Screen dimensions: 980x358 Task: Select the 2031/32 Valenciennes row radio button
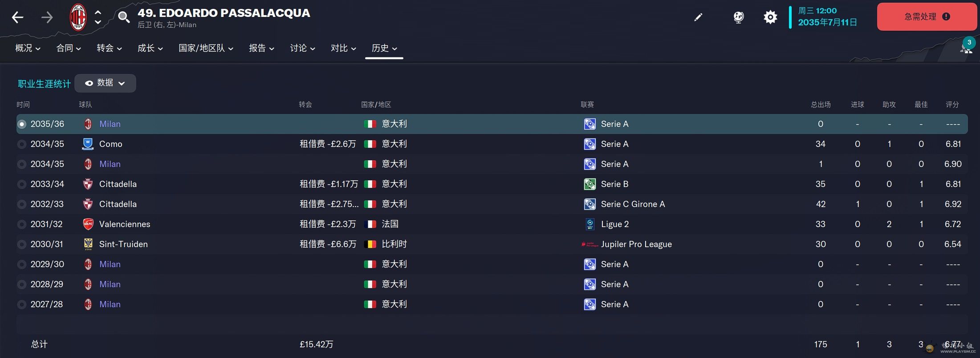21,224
